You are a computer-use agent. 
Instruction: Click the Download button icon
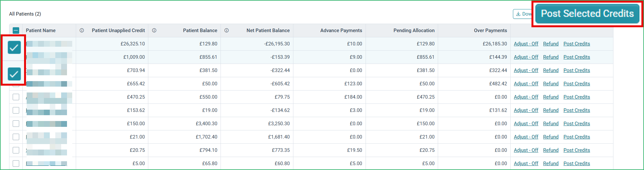coord(518,14)
